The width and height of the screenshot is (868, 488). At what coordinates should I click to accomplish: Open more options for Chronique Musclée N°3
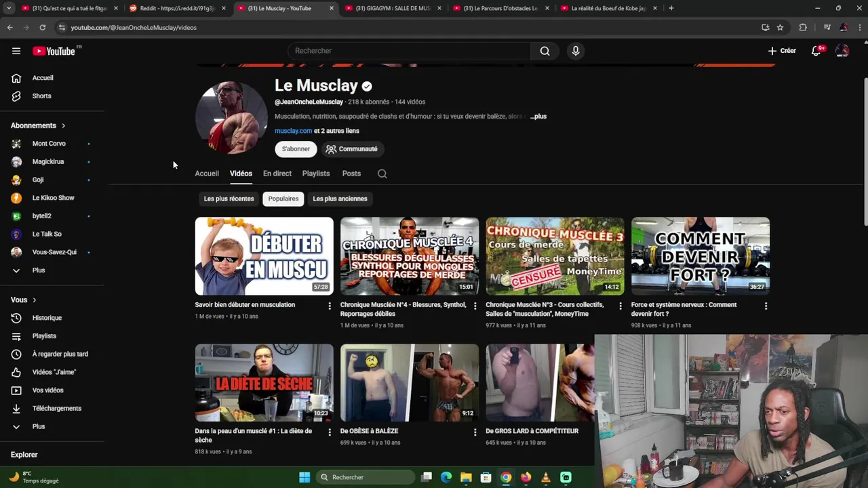pos(620,306)
